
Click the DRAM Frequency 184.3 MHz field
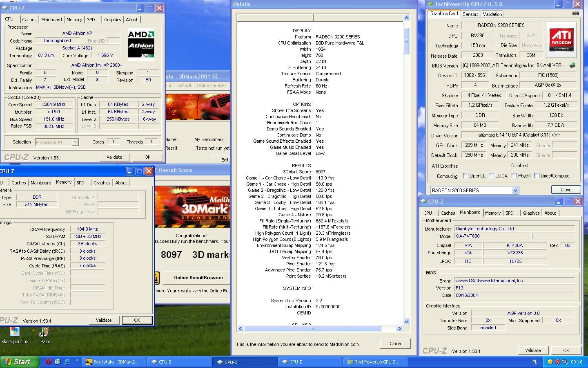[x=87, y=229]
